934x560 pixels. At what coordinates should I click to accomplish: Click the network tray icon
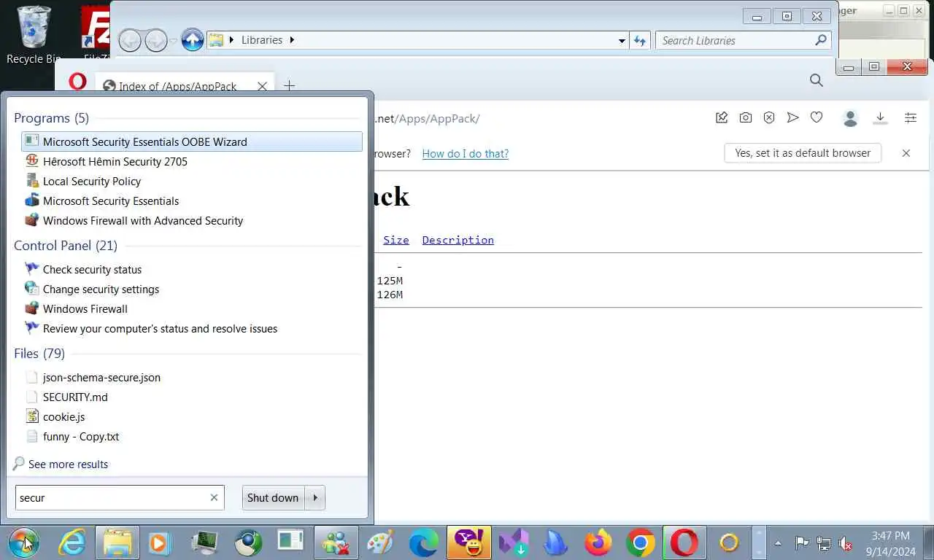pyautogui.click(x=824, y=543)
